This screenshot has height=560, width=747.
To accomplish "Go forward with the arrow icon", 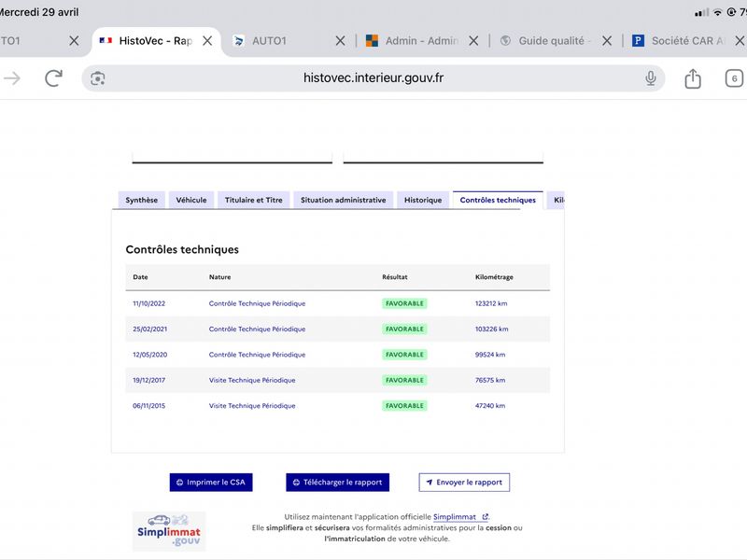I will point(12,78).
